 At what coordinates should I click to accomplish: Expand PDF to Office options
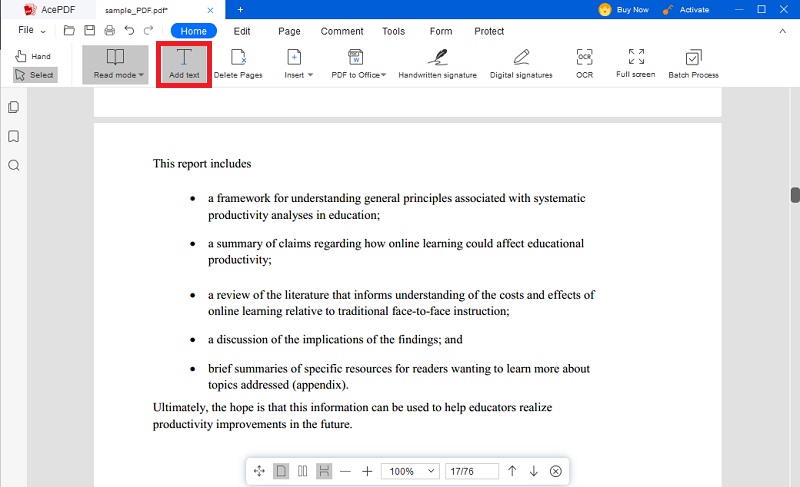(x=358, y=64)
